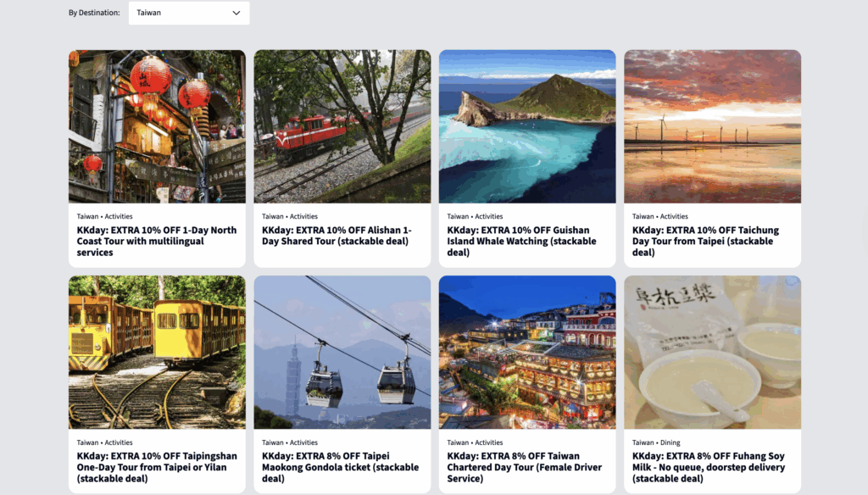Open the Alishan red train image
The height and width of the screenshot is (495, 868).
tap(342, 127)
